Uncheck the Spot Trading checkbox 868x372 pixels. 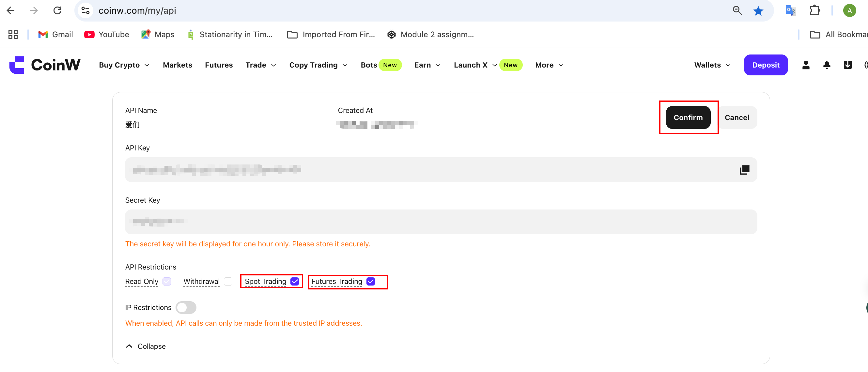coord(294,281)
